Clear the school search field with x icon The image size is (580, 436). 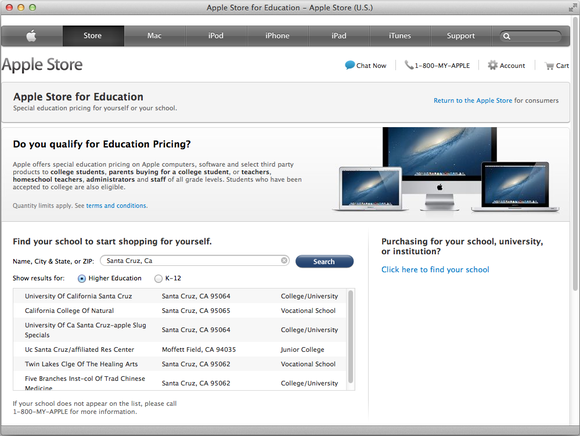[x=284, y=260]
